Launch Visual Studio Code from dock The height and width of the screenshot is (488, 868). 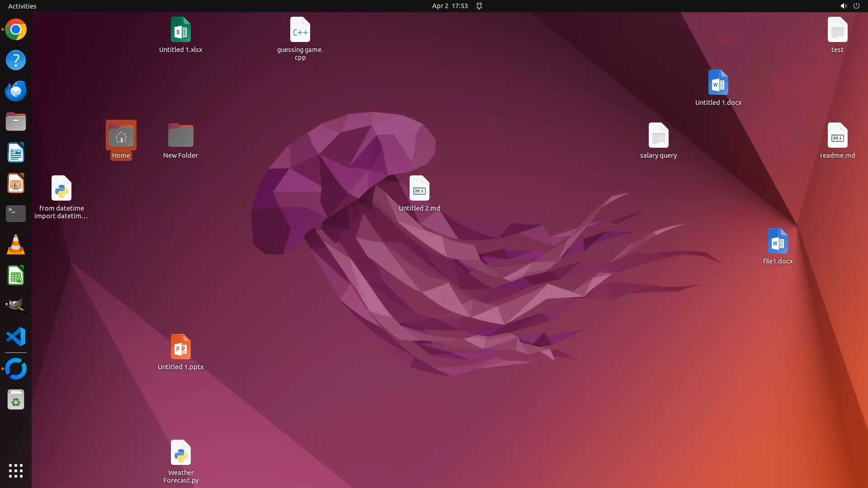(x=16, y=337)
